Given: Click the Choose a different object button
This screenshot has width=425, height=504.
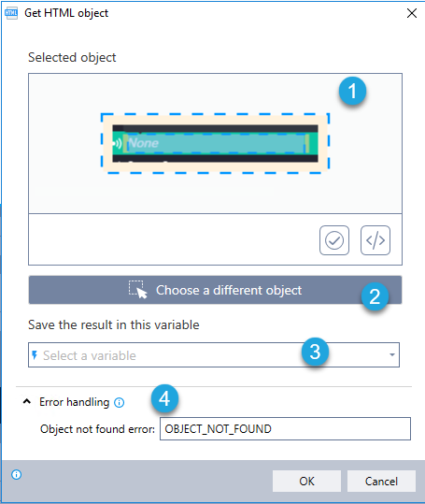Looking at the screenshot, I should coord(215,290).
